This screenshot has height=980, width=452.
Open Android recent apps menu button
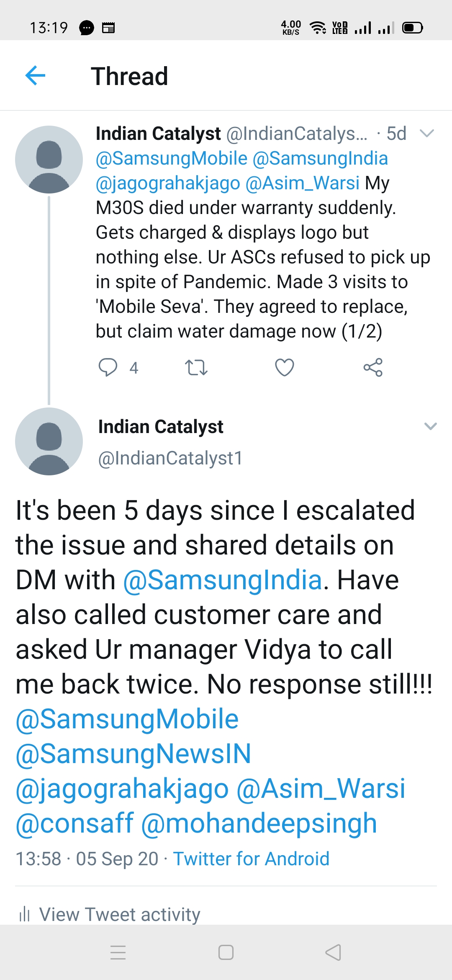[118, 952]
